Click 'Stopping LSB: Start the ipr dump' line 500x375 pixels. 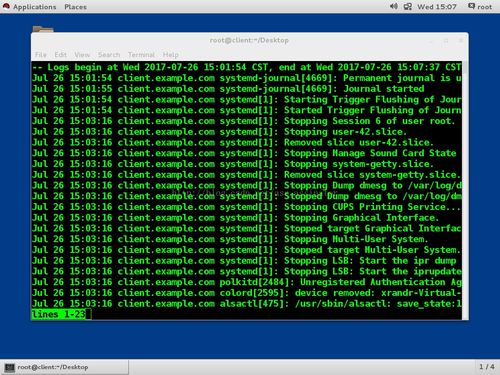coord(244,260)
